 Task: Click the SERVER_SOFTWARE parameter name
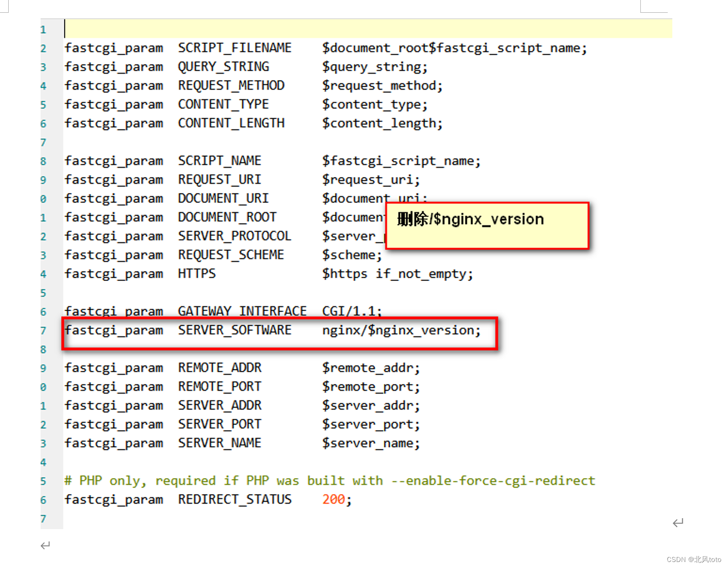coord(235,330)
